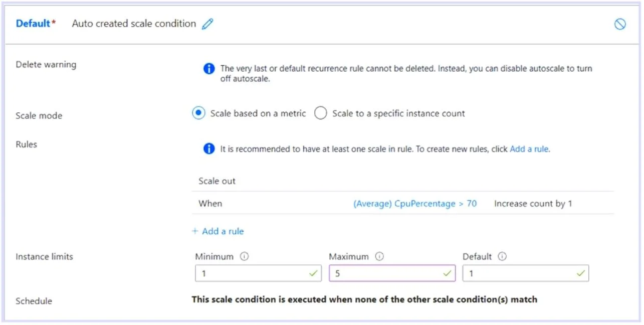Image resolution: width=644 pixels, height=325 pixels.
Task: Open the Add a rule link in info message
Action: click(529, 149)
